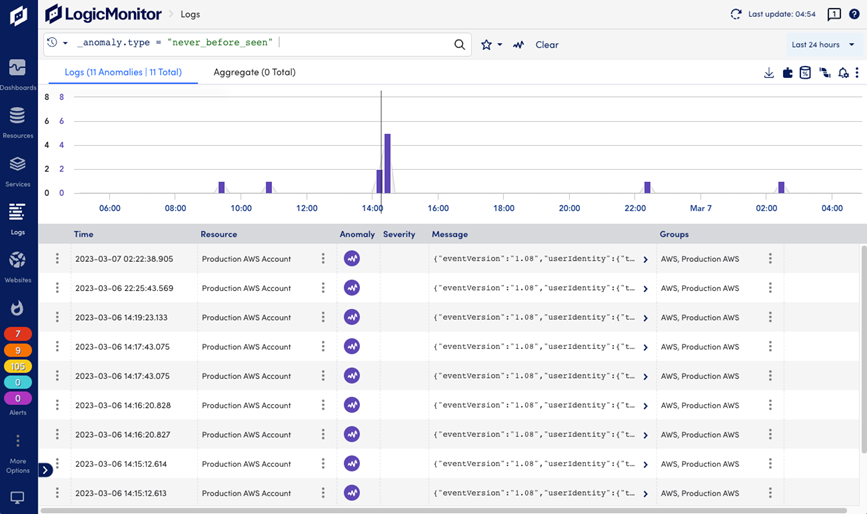Open the help question mark icon
This screenshot has height=514, width=867.
(854, 14)
